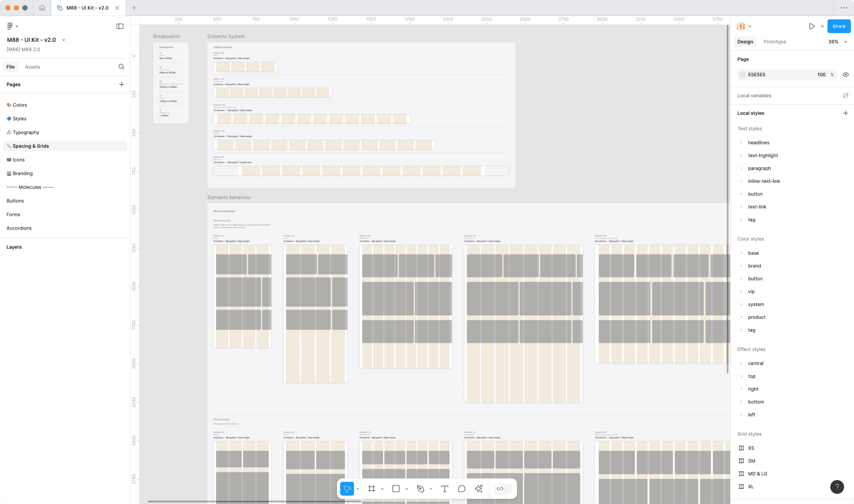Viewport: 854px width, 504px height.
Task: Select the Move tool in the bottom toolbar
Action: (x=348, y=489)
